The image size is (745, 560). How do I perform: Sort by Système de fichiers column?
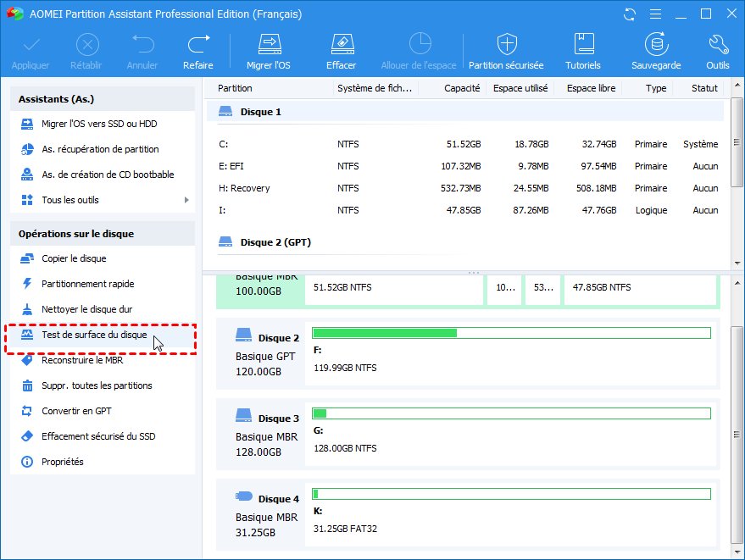coord(375,88)
